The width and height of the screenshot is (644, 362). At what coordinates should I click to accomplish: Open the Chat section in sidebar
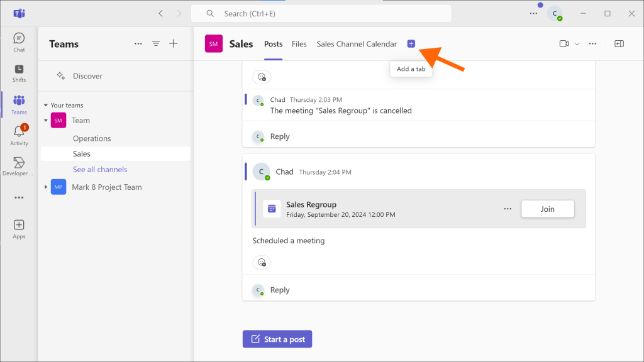(x=19, y=43)
